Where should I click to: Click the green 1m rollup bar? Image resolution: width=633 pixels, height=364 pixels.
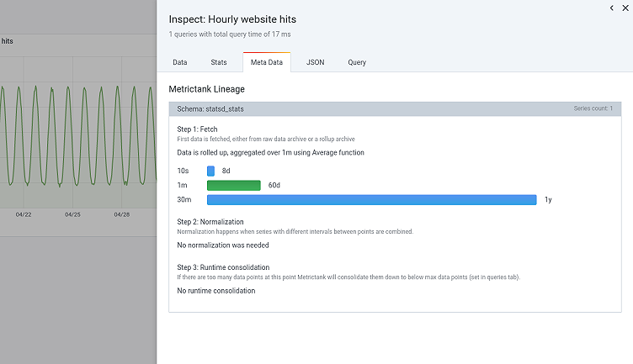point(233,185)
